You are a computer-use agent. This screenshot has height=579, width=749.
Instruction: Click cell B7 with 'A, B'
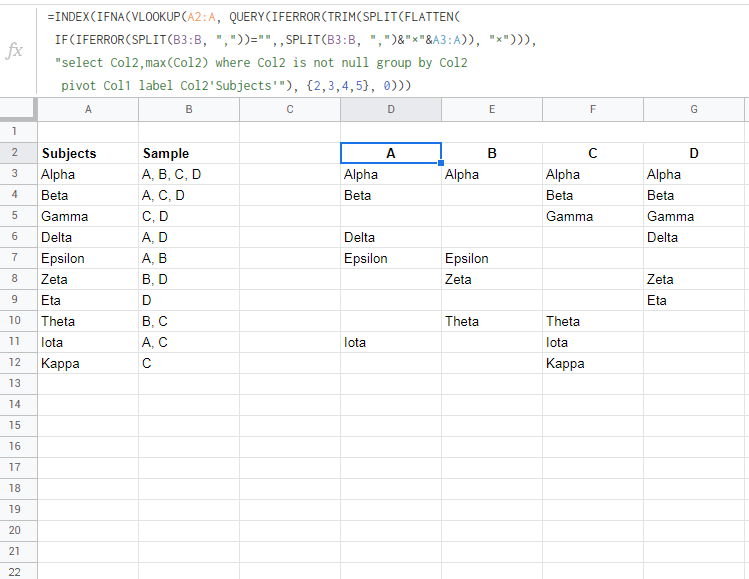(x=189, y=258)
